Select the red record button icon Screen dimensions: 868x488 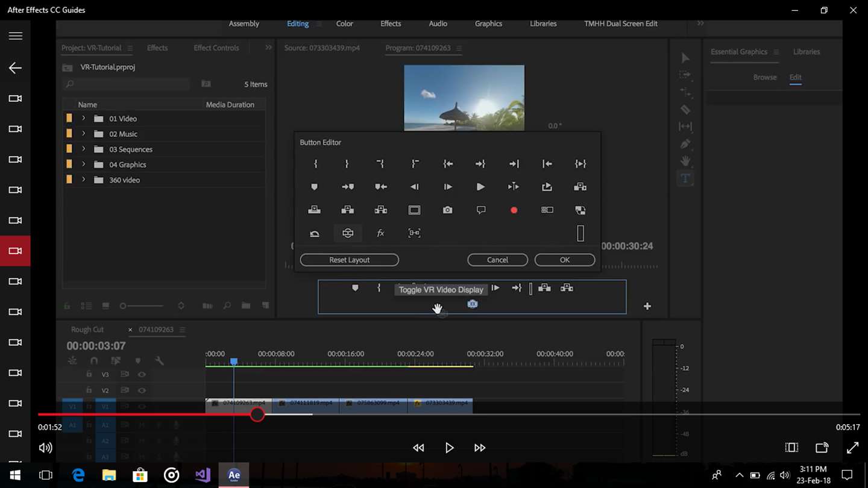point(514,210)
